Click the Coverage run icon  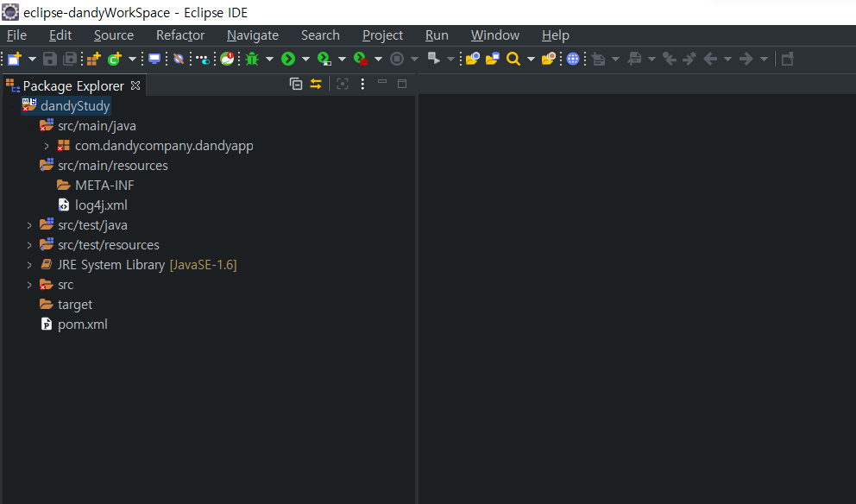[x=324, y=59]
